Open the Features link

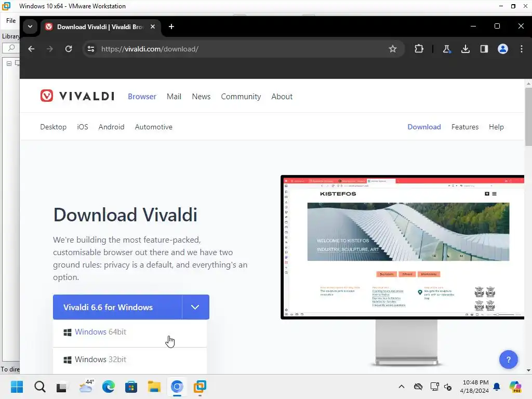pos(465,127)
